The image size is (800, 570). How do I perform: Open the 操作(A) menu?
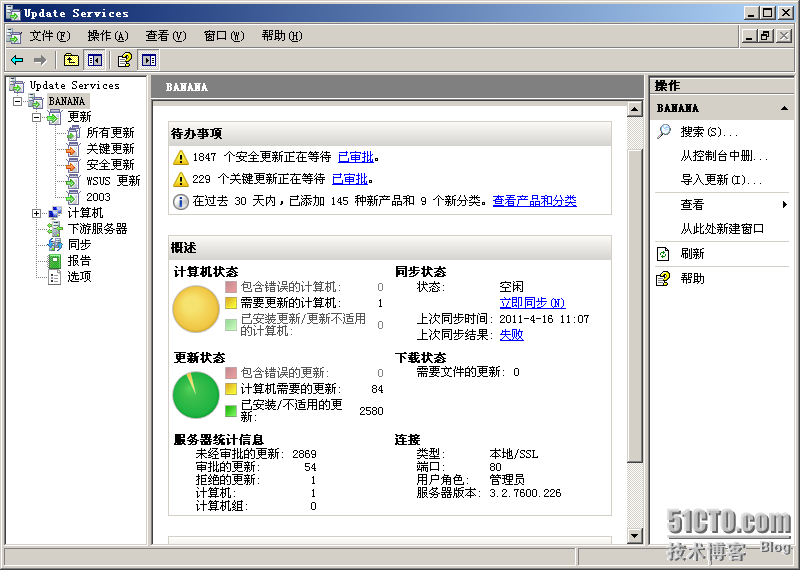tap(108, 36)
